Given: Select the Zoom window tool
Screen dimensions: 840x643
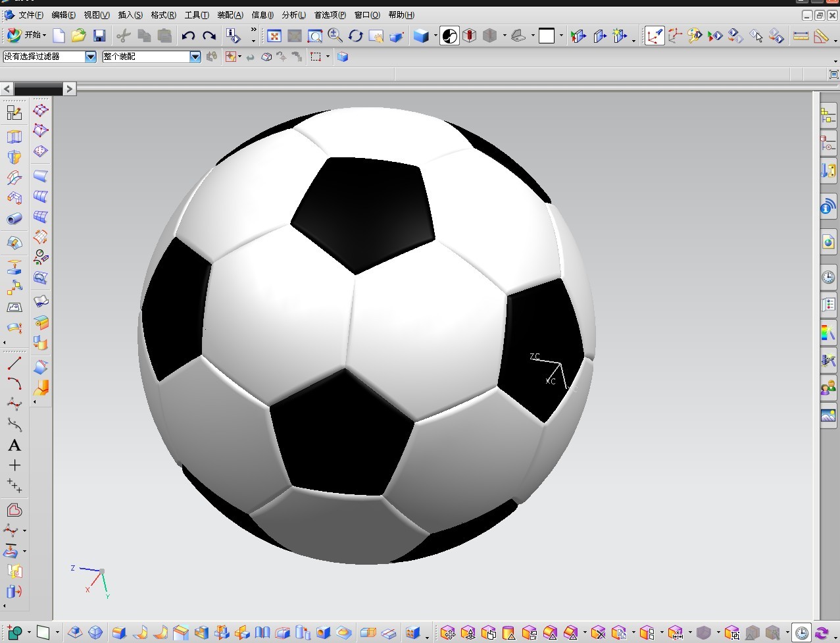Looking at the screenshot, I should tap(315, 36).
